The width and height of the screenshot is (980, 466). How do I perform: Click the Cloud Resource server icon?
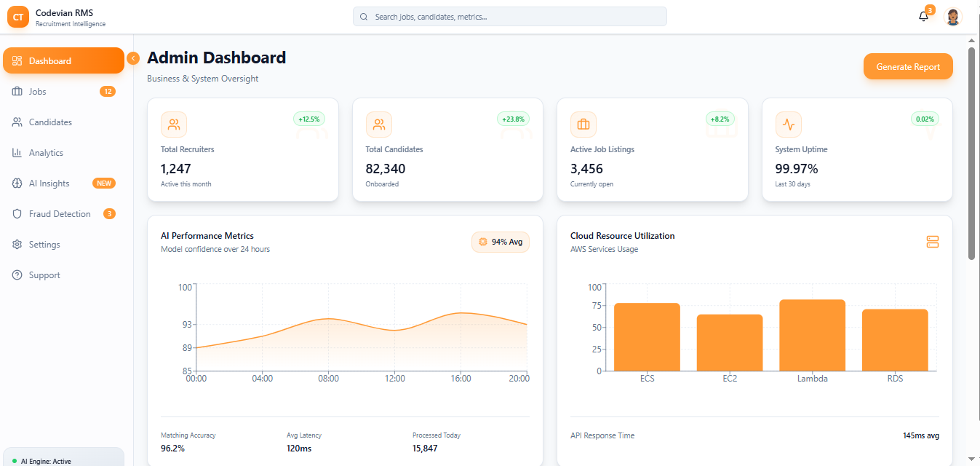(x=932, y=242)
